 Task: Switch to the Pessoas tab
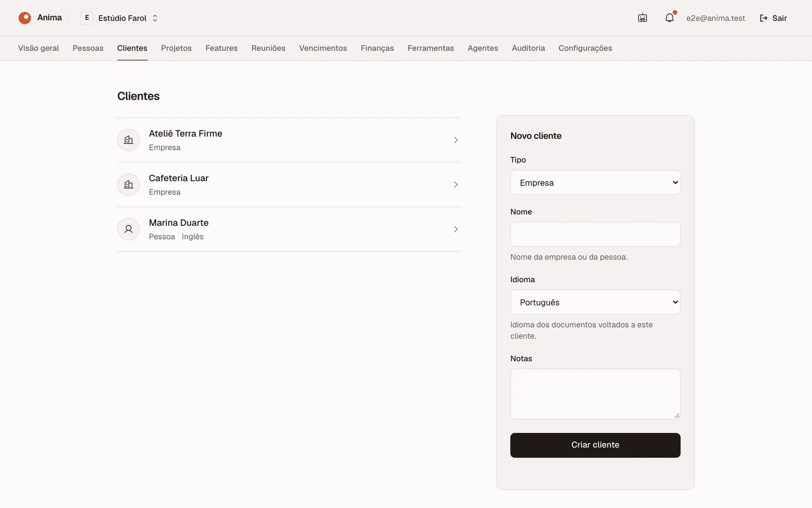(88, 48)
